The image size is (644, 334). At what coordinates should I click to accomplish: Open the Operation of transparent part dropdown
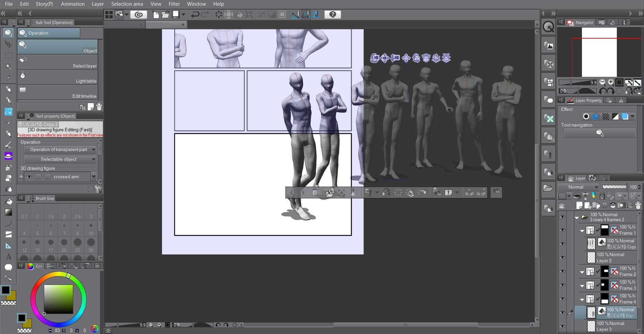point(60,150)
